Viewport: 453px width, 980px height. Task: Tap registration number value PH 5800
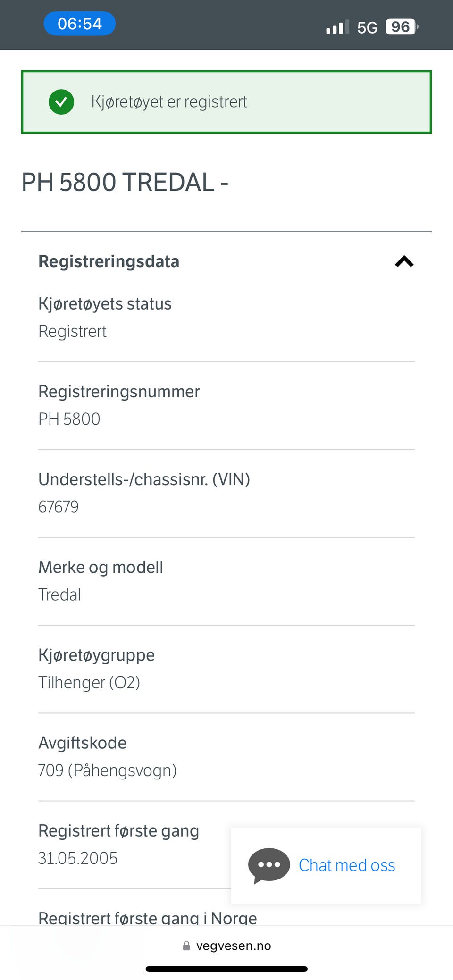(x=69, y=419)
